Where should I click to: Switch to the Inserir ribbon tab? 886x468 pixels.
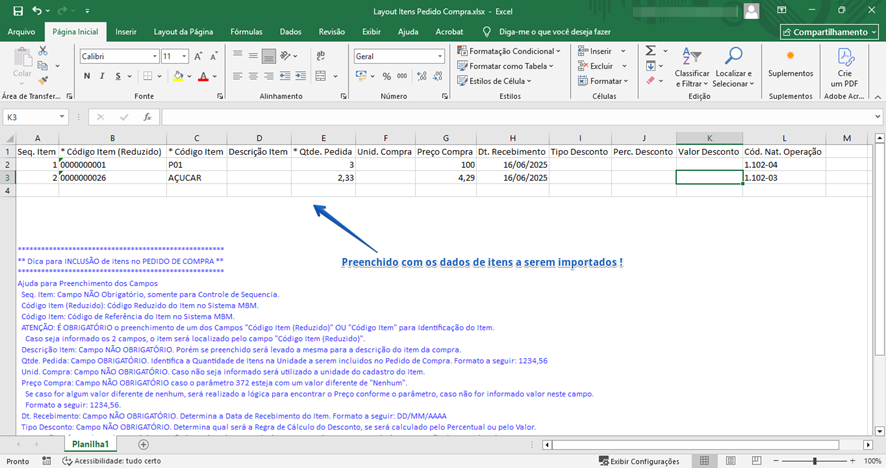tap(126, 32)
